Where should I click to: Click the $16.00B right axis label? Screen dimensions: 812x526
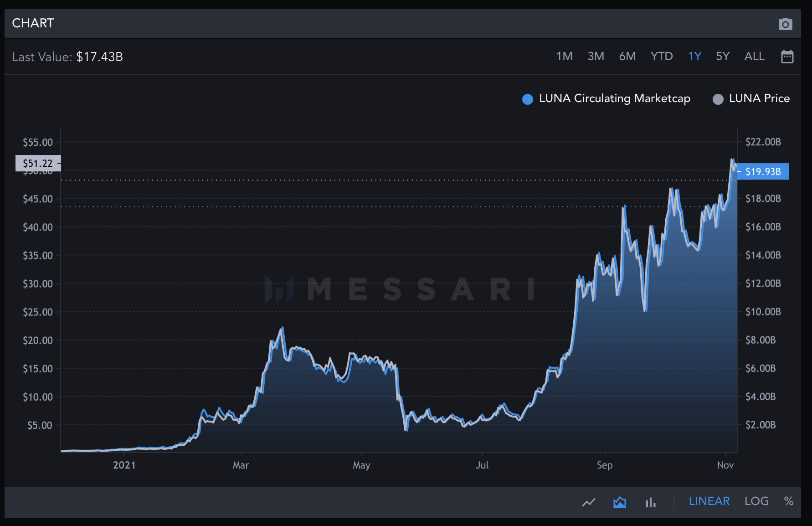click(763, 227)
